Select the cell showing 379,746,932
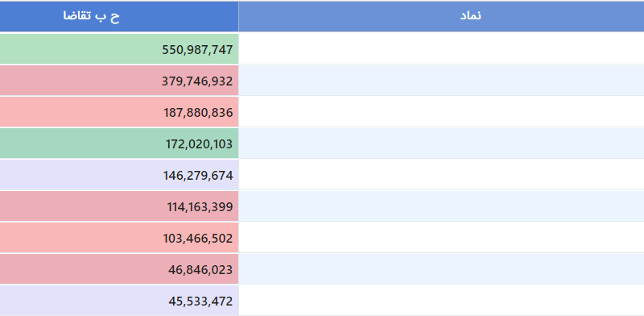This screenshot has width=644, height=316. [x=119, y=81]
